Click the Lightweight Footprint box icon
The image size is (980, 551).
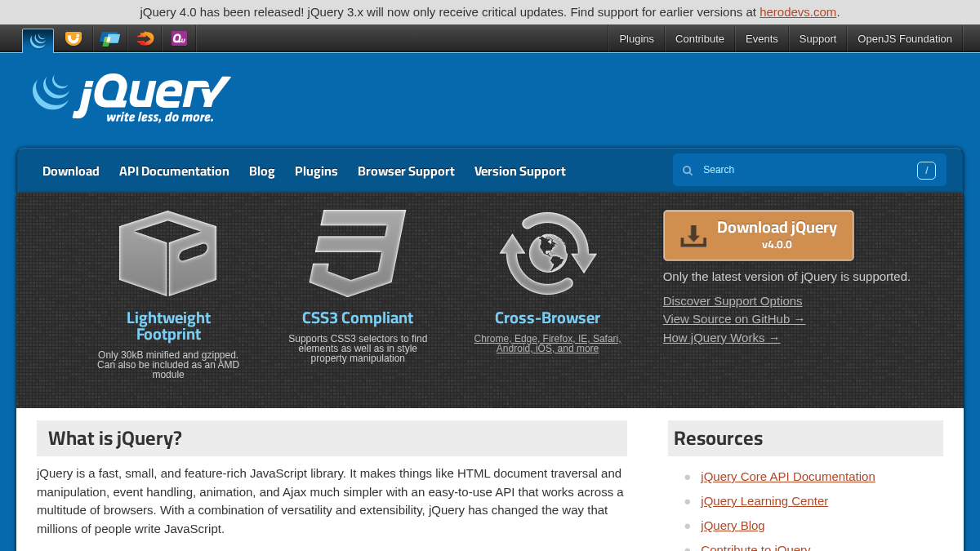point(168,253)
